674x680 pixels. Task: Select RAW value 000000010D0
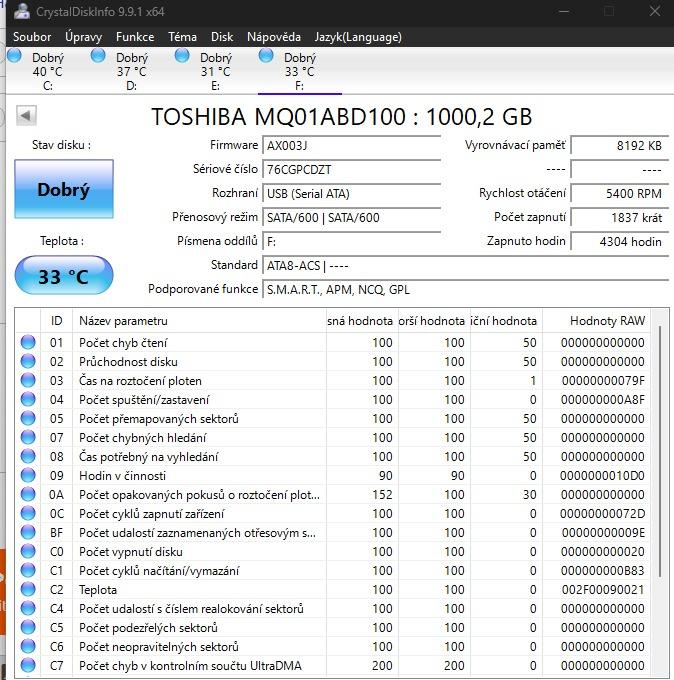[602, 476]
